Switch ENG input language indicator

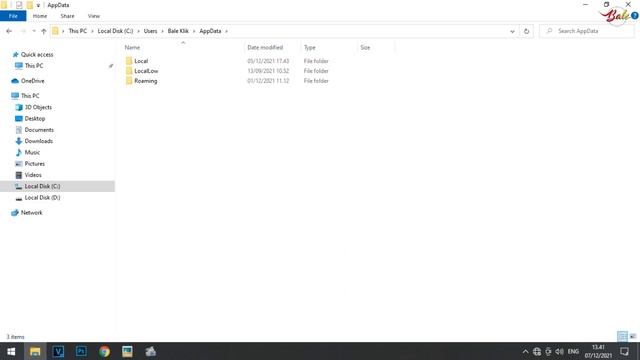[x=573, y=351]
